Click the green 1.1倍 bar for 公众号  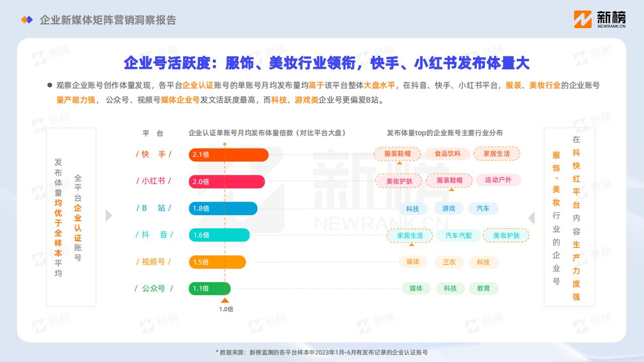tap(209, 289)
